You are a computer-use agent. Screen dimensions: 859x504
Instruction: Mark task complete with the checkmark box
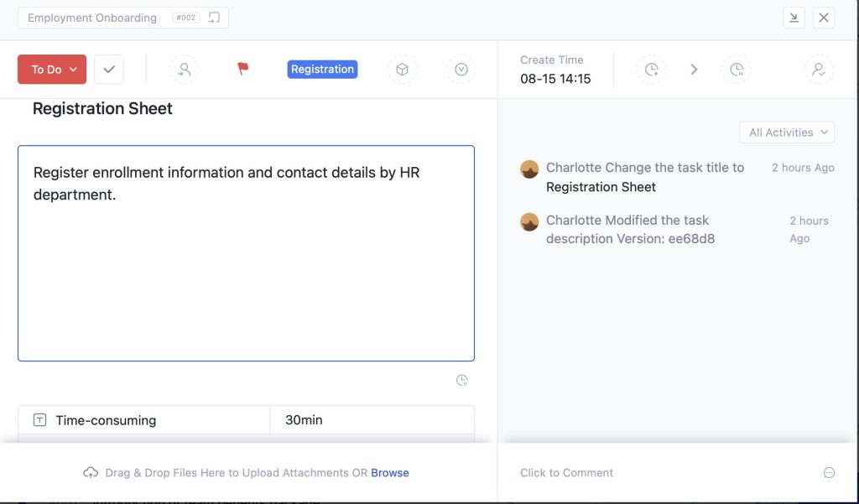pyautogui.click(x=109, y=70)
